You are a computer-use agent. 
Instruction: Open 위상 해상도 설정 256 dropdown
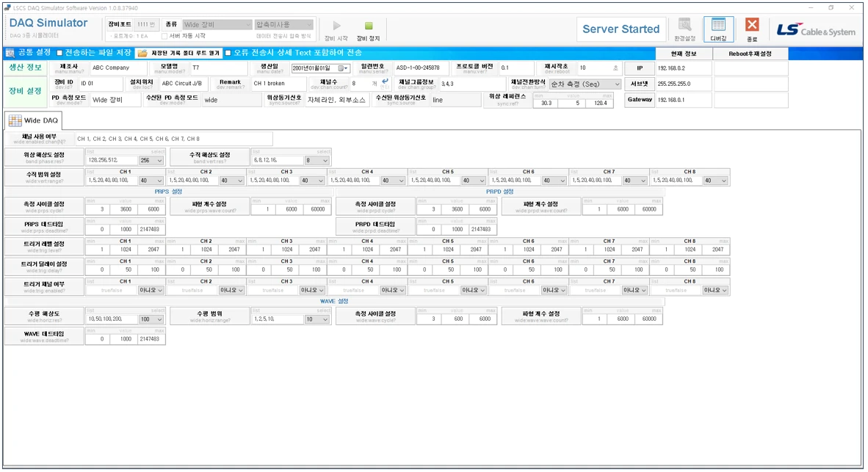[x=151, y=161]
